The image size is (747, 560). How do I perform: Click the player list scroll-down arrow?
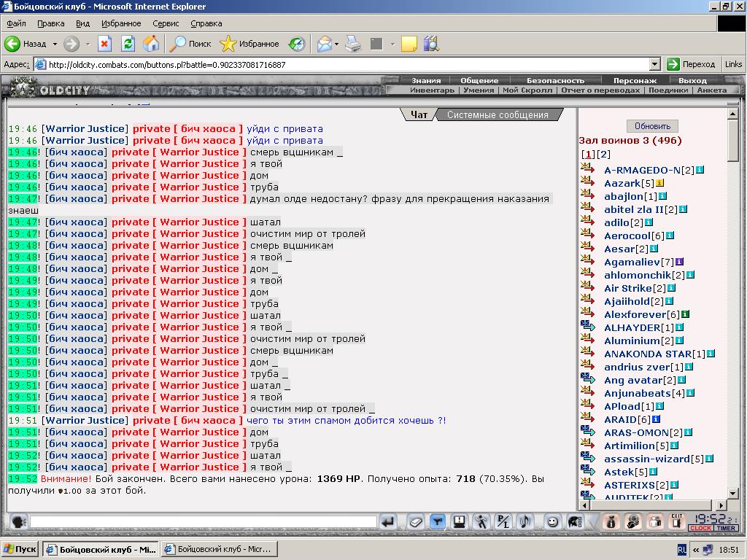[x=732, y=494]
